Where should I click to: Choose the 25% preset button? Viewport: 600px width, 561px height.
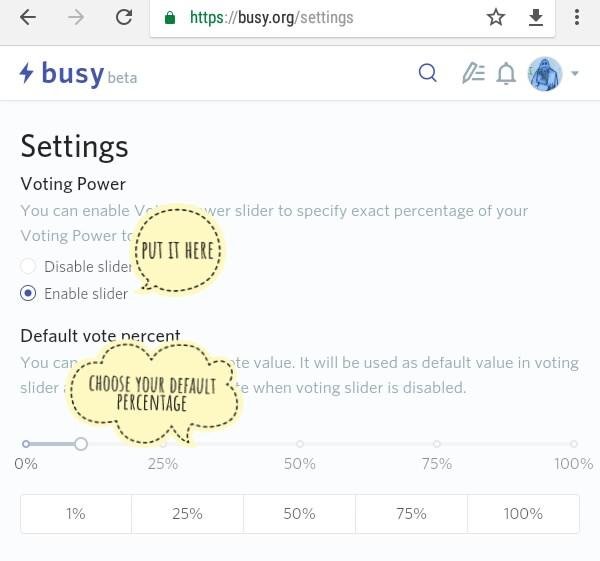(x=187, y=514)
